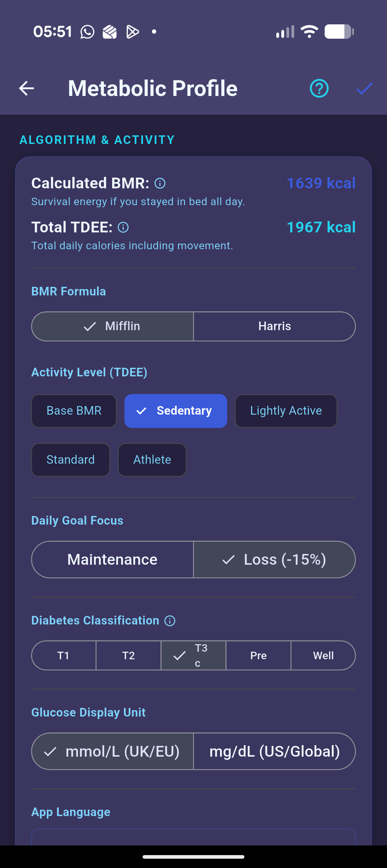Tap the save checkmark icon
The width and height of the screenshot is (387, 868).
(x=364, y=88)
